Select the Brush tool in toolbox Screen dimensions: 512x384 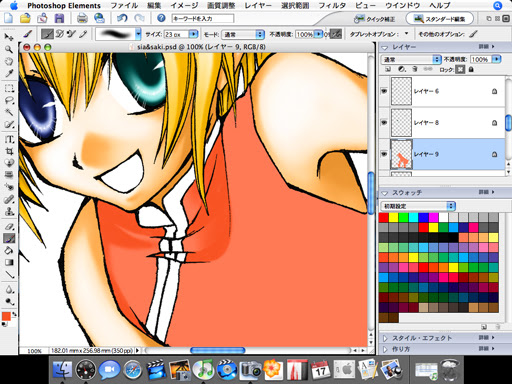pyautogui.click(x=9, y=238)
